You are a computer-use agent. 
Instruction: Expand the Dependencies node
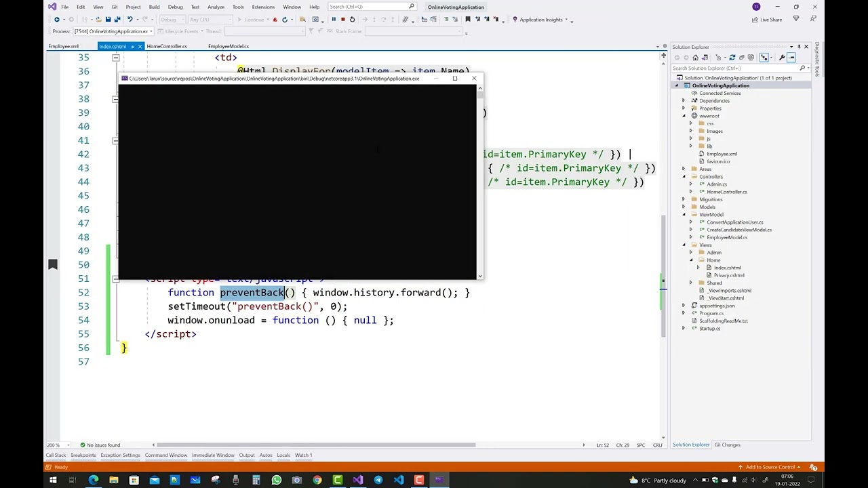point(684,101)
